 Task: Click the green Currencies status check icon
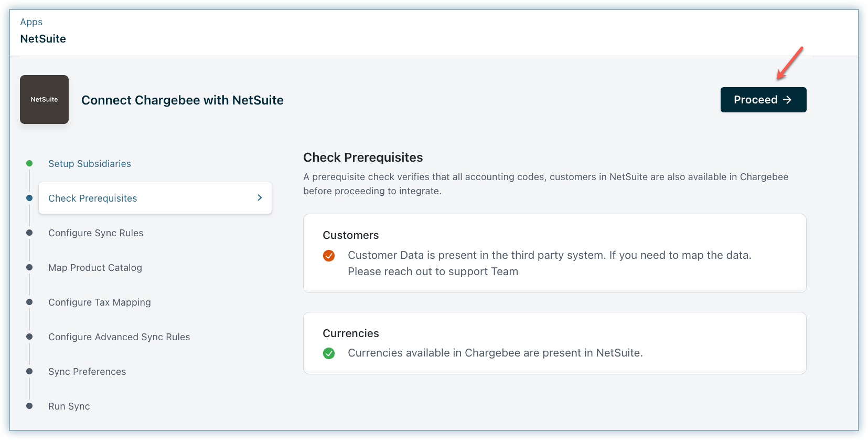tap(329, 353)
